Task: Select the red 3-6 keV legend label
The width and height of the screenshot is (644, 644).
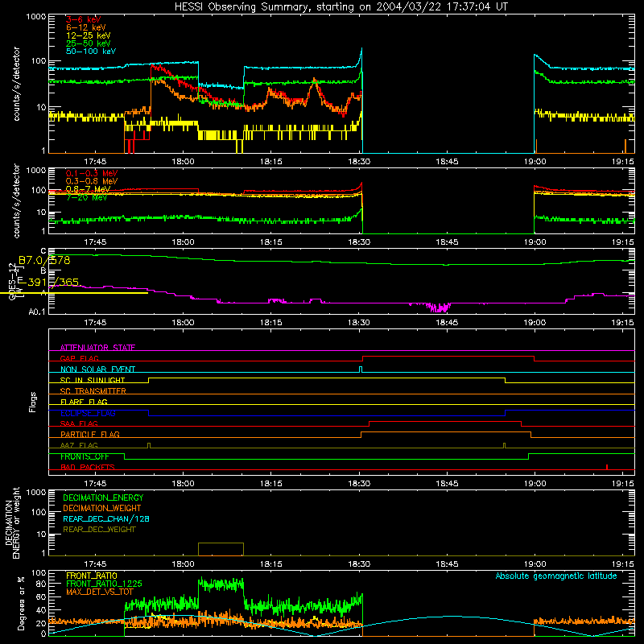Action: [84, 19]
